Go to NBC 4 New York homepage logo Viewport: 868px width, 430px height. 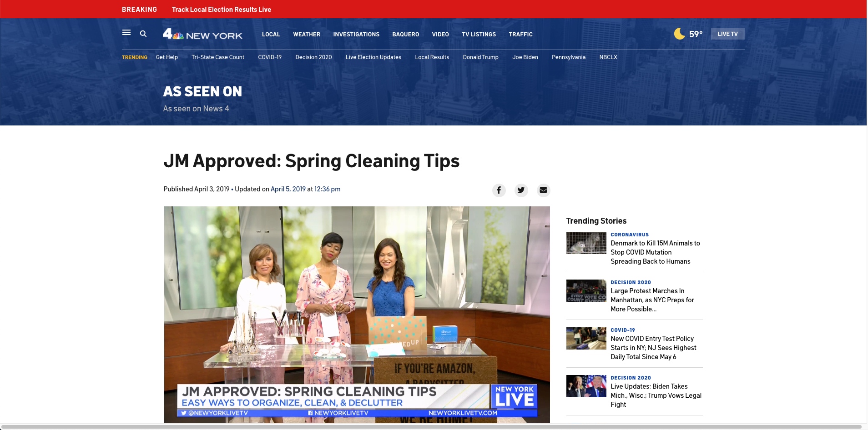tap(202, 34)
